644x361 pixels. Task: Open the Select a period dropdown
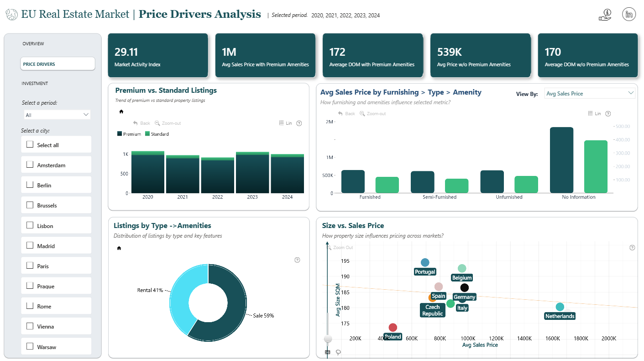tap(58, 115)
